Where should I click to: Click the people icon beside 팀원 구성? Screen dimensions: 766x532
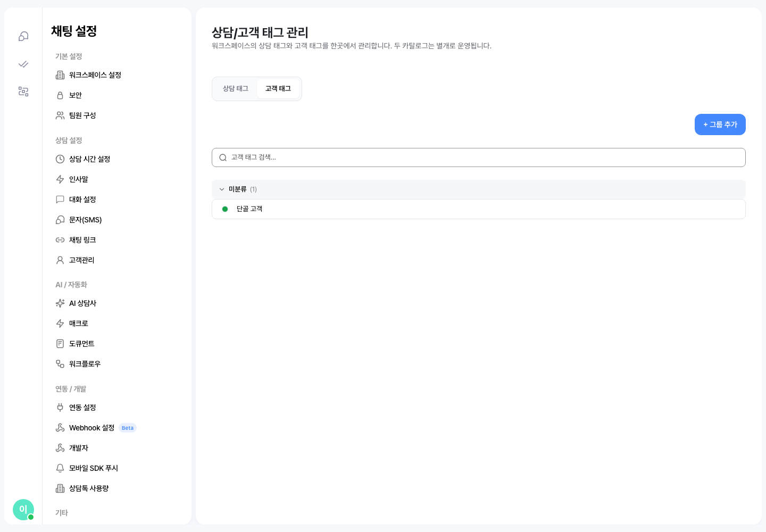[x=60, y=115]
